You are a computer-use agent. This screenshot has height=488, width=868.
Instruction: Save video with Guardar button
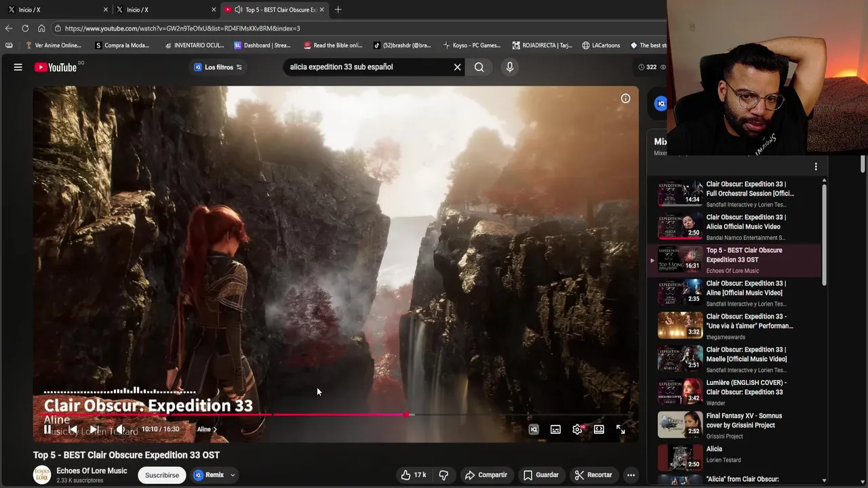coord(541,475)
